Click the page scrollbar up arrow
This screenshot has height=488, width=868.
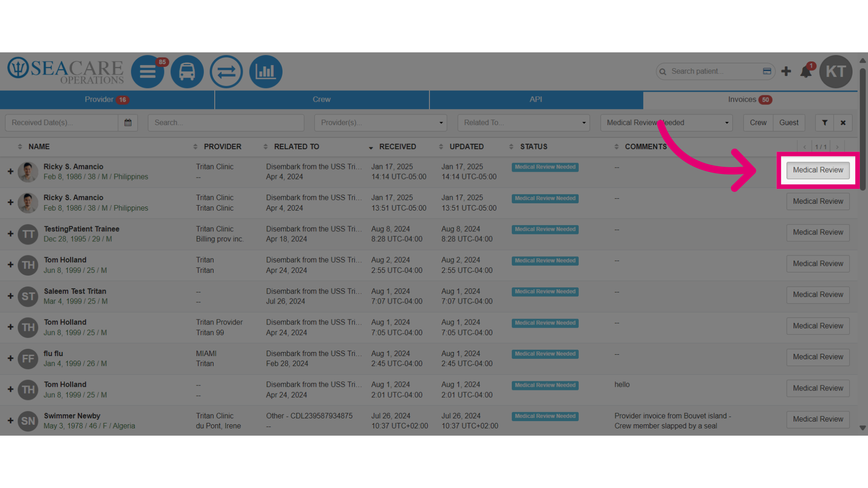pyautogui.click(x=863, y=60)
